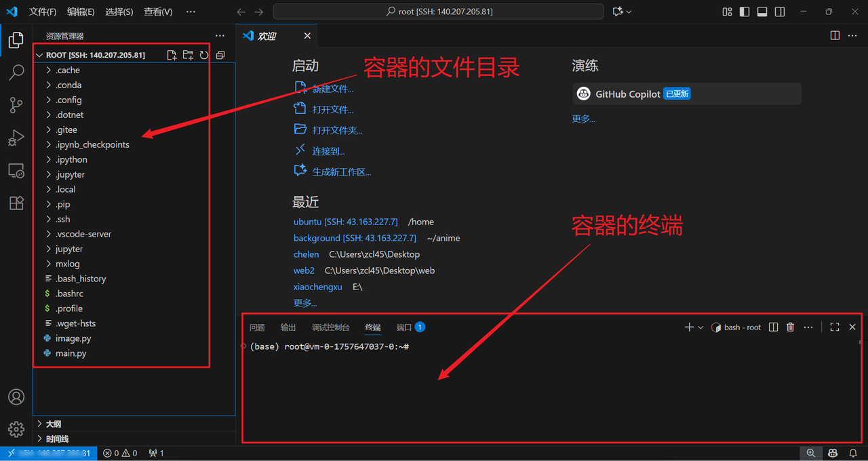868x461 pixels.
Task: Open the GitHub Copilot walkthrough entry
Action: [x=687, y=94]
